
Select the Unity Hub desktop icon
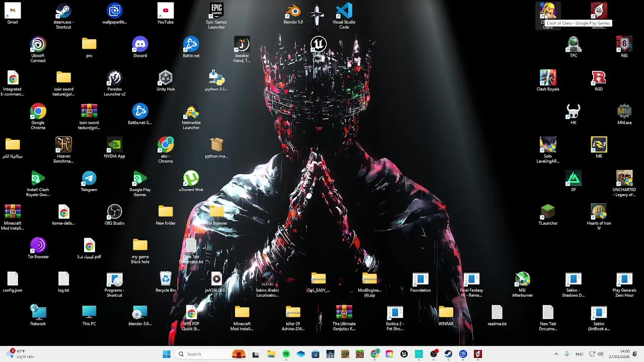tap(166, 81)
